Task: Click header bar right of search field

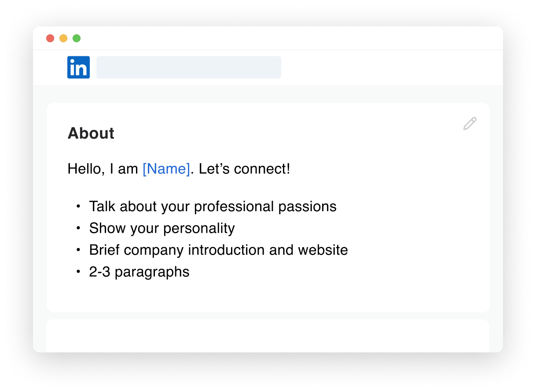Action: [392, 67]
